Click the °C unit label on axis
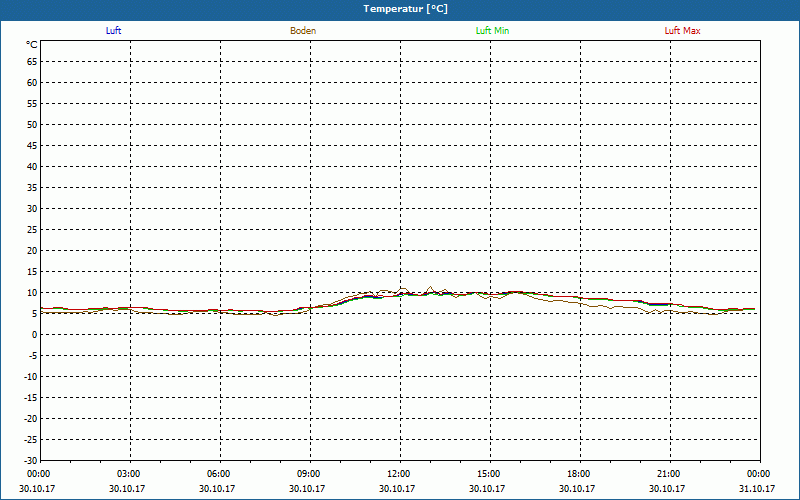800x500 pixels. click(32, 45)
